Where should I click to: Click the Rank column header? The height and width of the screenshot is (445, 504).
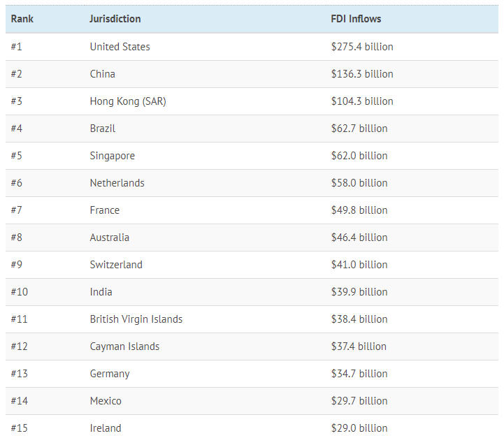(22, 19)
